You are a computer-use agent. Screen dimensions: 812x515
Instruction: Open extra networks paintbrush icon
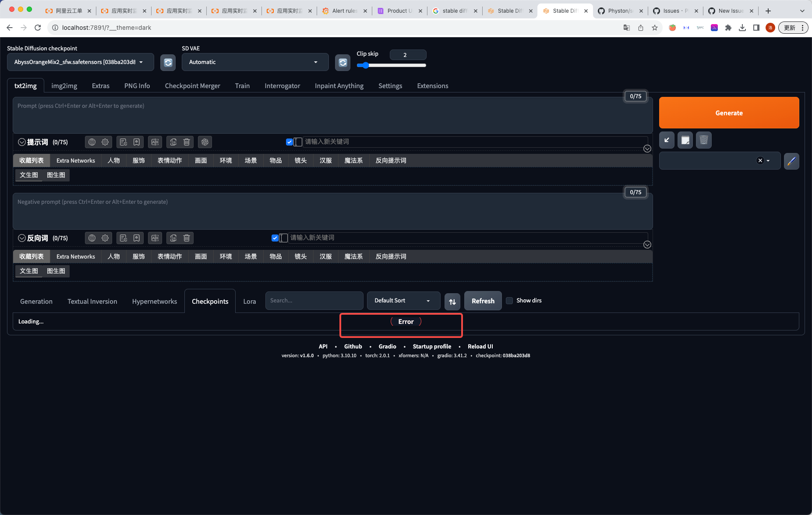791,161
